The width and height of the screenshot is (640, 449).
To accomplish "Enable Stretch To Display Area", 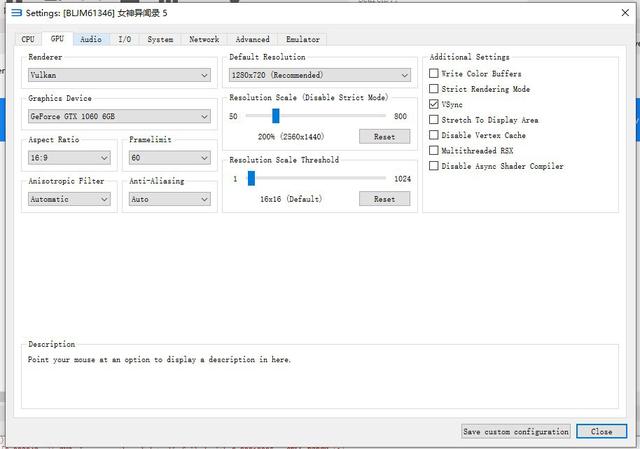I will (433, 120).
